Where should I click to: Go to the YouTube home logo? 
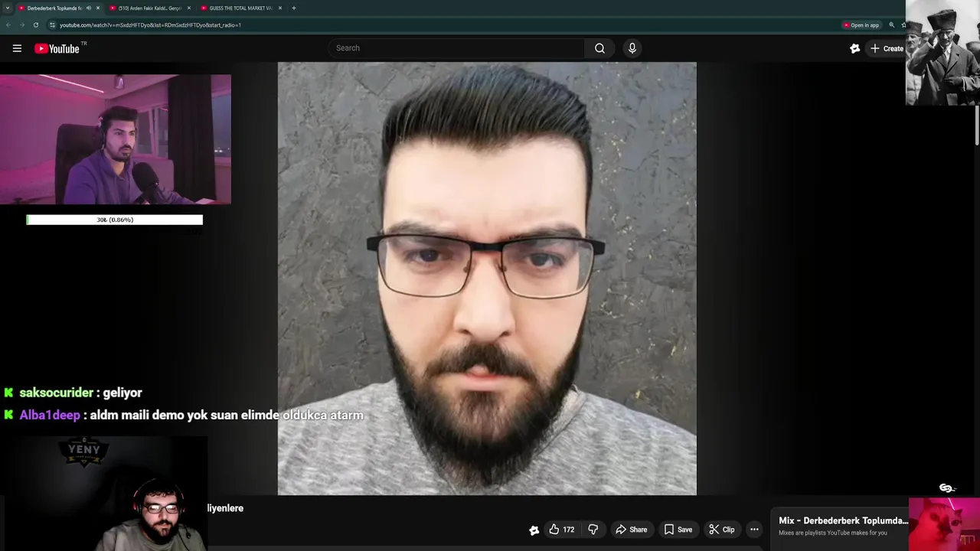[57, 48]
